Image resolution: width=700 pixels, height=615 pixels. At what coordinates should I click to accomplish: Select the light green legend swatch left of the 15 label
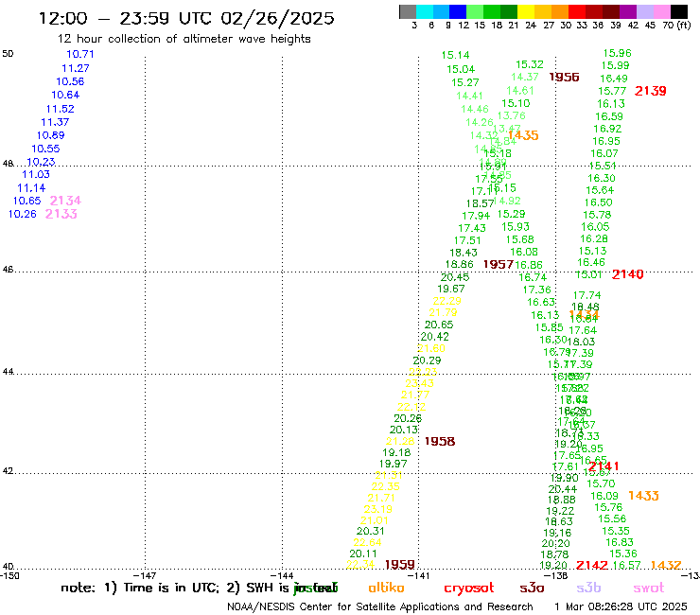tap(475, 11)
